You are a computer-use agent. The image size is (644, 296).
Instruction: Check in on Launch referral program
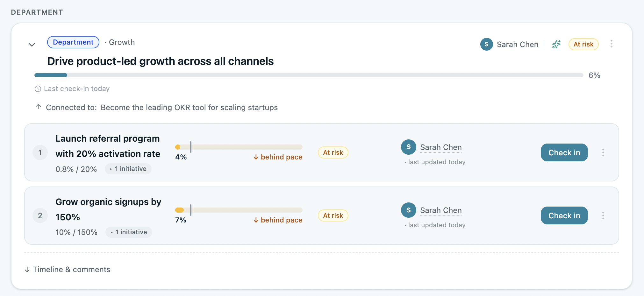(x=564, y=152)
